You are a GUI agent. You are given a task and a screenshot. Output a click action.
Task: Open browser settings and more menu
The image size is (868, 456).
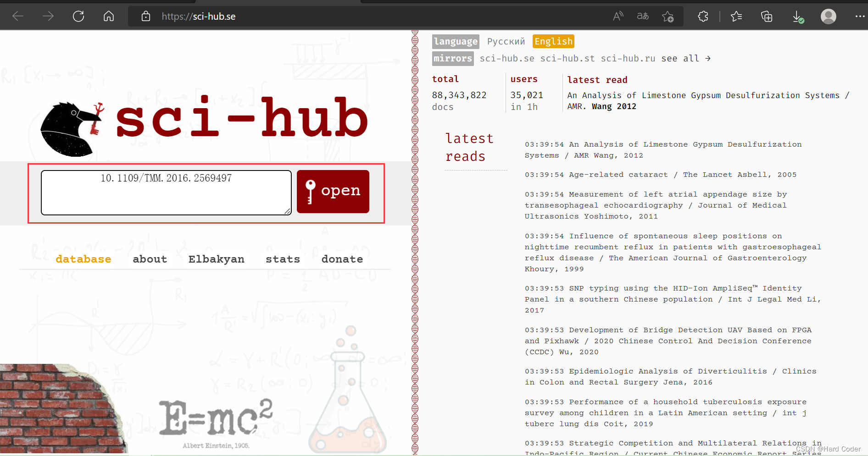click(860, 16)
